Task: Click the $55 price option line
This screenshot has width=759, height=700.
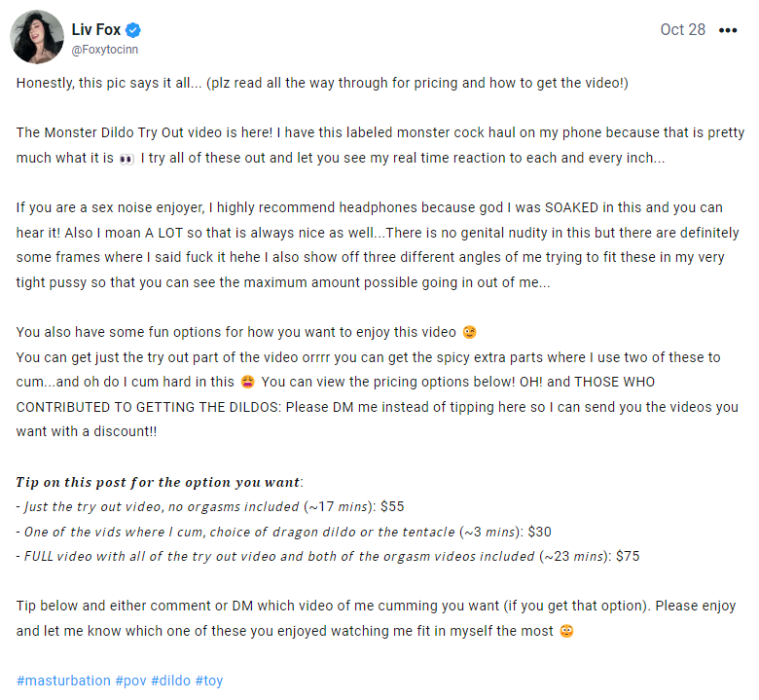Action: click(210, 506)
